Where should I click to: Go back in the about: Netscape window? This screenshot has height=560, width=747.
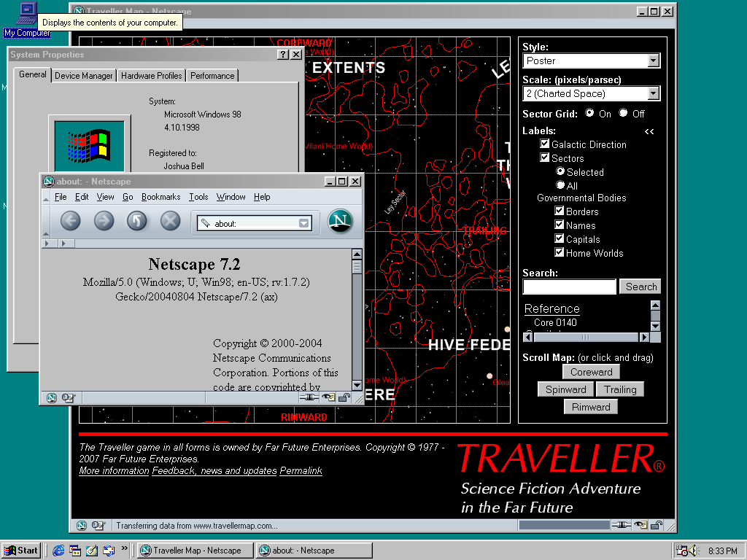click(71, 221)
